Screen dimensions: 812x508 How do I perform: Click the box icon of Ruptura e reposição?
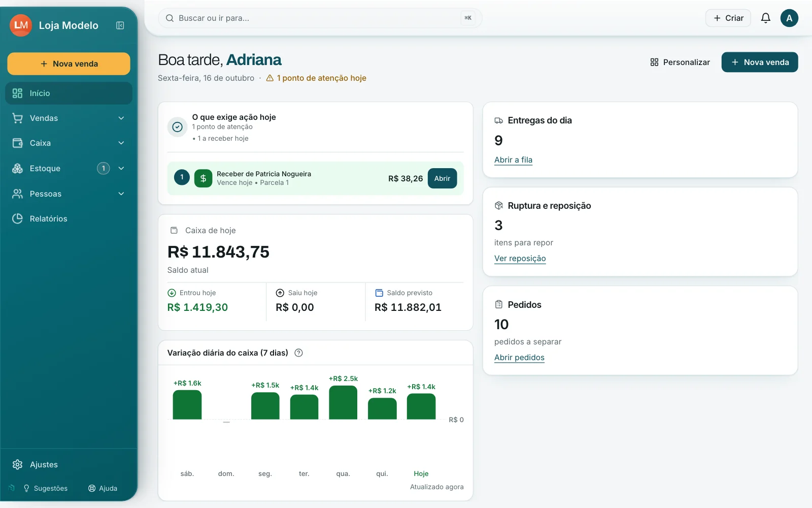pyautogui.click(x=499, y=206)
